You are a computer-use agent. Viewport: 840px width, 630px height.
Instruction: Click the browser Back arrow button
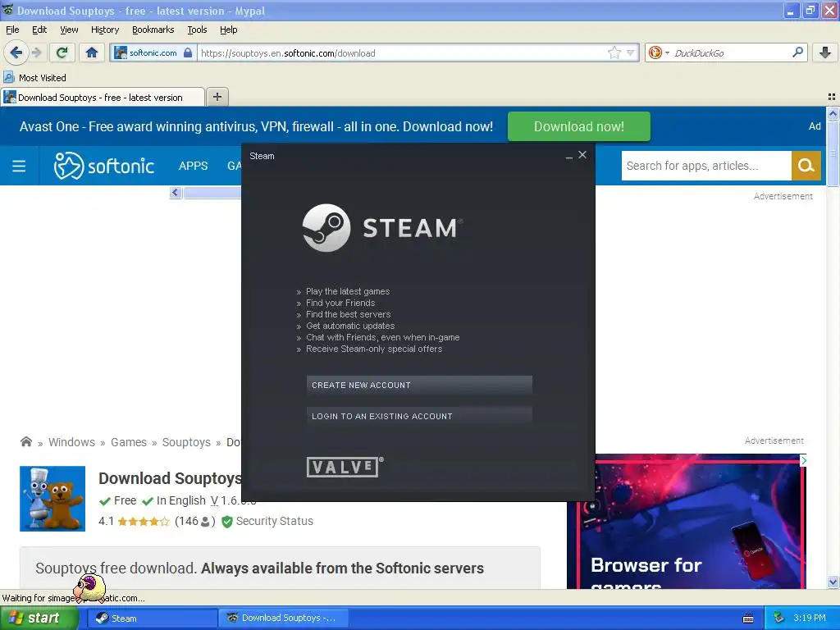tap(16, 52)
